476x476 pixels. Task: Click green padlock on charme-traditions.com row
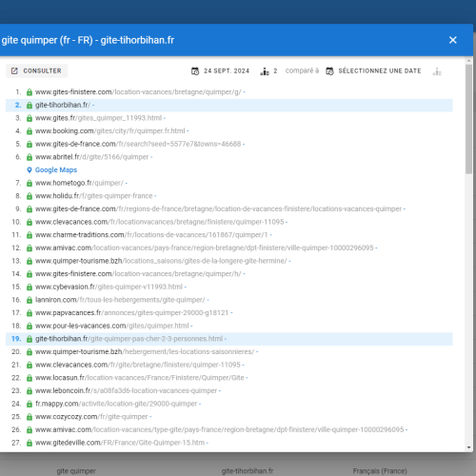coord(30,235)
